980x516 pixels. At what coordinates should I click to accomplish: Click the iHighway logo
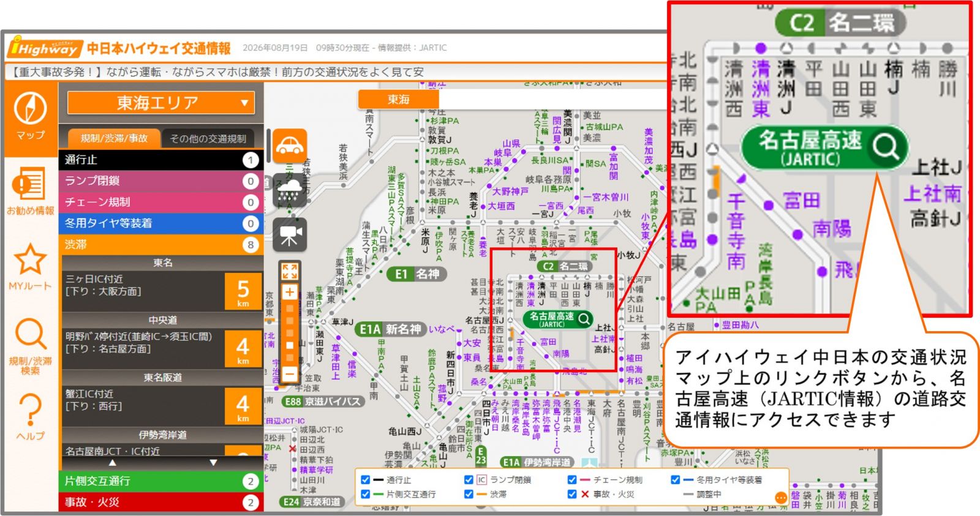click(x=45, y=47)
